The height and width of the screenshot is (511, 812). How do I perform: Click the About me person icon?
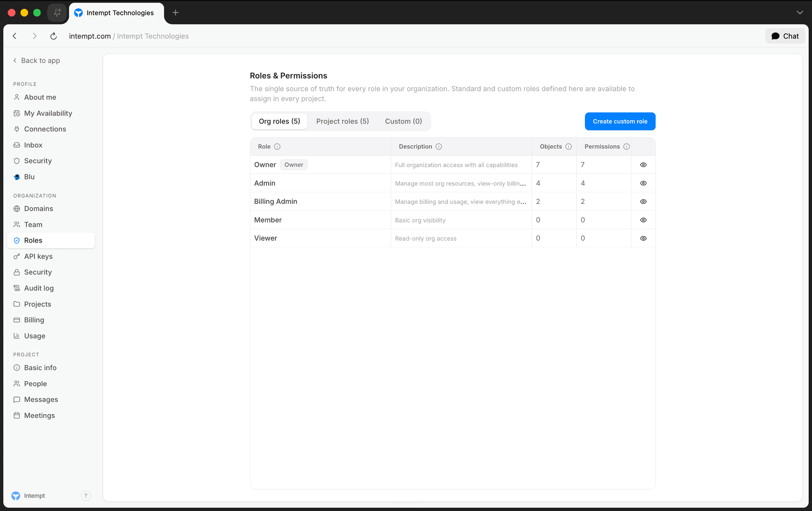tap(17, 97)
